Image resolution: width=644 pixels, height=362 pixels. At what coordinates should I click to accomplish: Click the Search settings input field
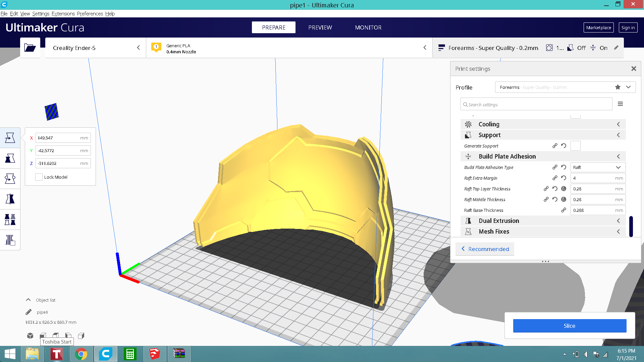(536, 104)
